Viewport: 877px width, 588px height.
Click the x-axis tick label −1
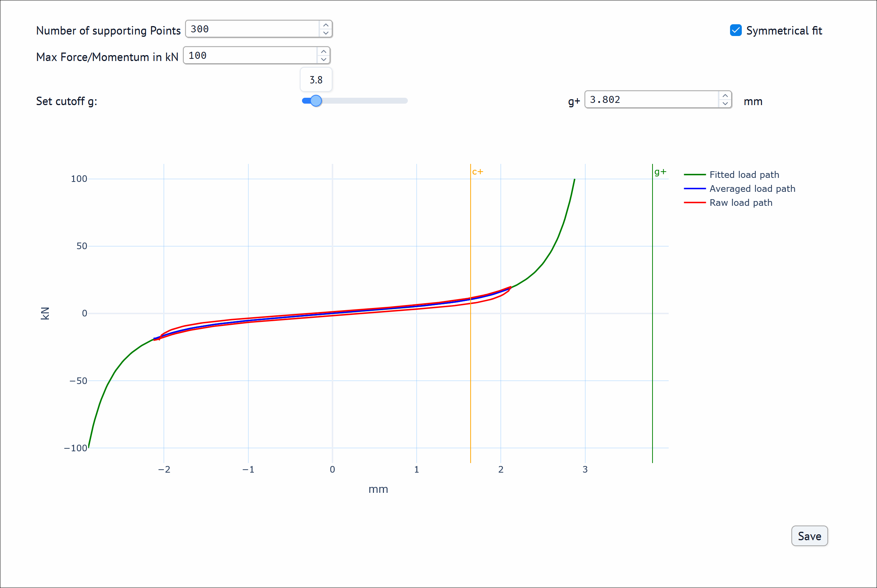[248, 470]
